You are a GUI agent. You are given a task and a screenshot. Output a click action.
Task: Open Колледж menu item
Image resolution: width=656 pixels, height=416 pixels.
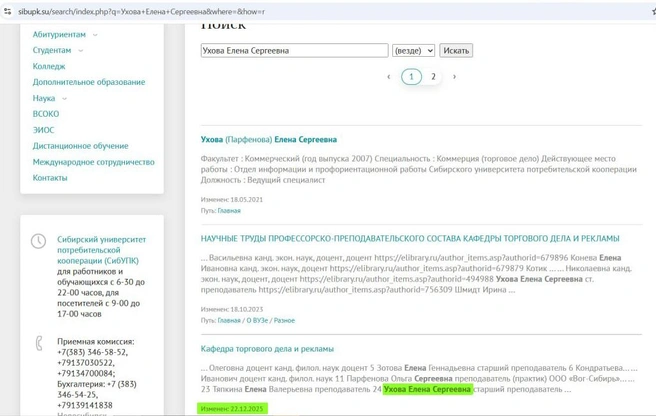49,66
